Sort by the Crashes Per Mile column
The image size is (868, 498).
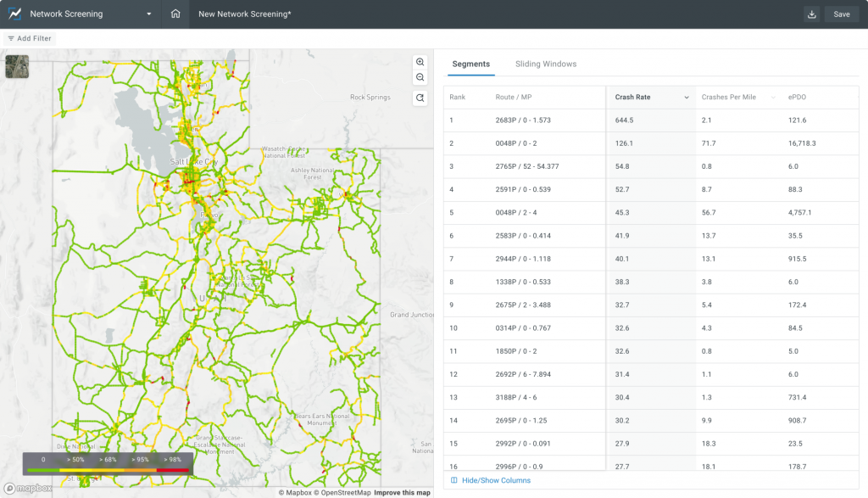coord(728,98)
